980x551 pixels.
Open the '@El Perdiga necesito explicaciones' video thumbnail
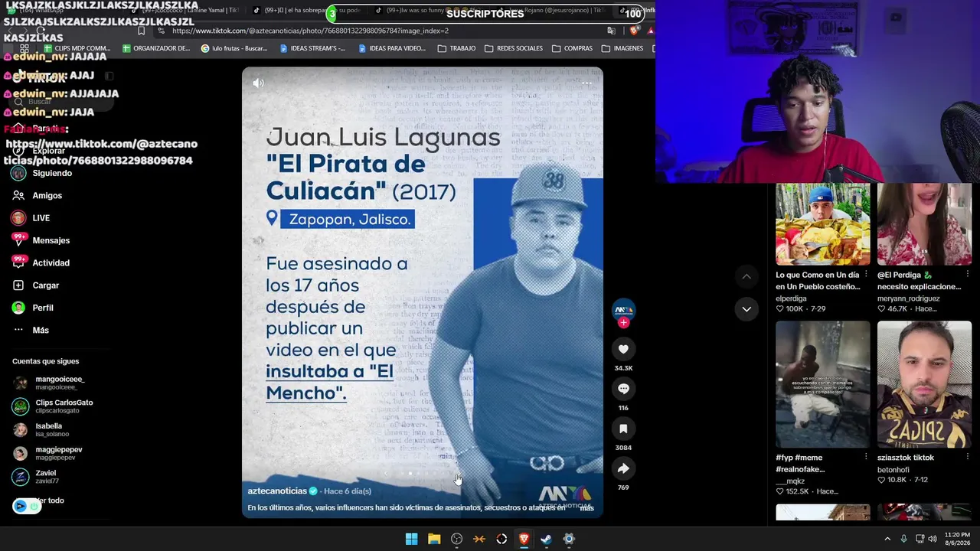point(924,224)
